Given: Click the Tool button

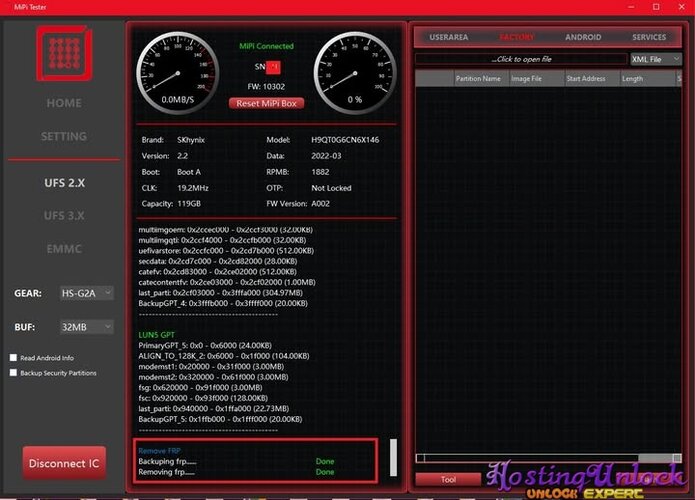Looking at the screenshot, I should click(448, 479).
